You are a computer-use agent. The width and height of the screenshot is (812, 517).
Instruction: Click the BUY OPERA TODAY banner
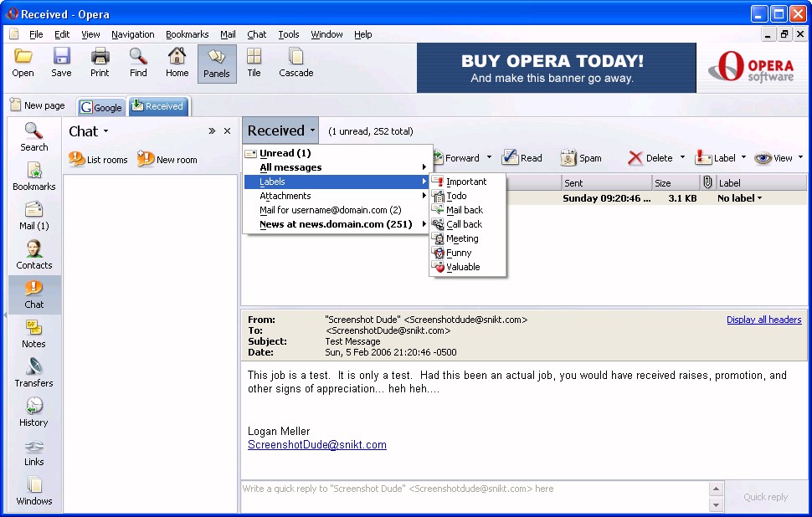pos(556,68)
